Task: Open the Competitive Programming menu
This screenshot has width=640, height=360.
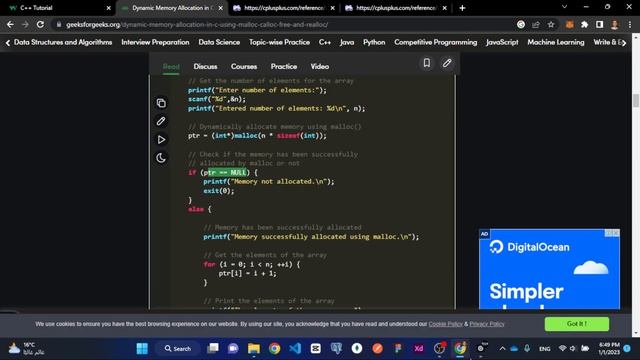Action: (436, 42)
